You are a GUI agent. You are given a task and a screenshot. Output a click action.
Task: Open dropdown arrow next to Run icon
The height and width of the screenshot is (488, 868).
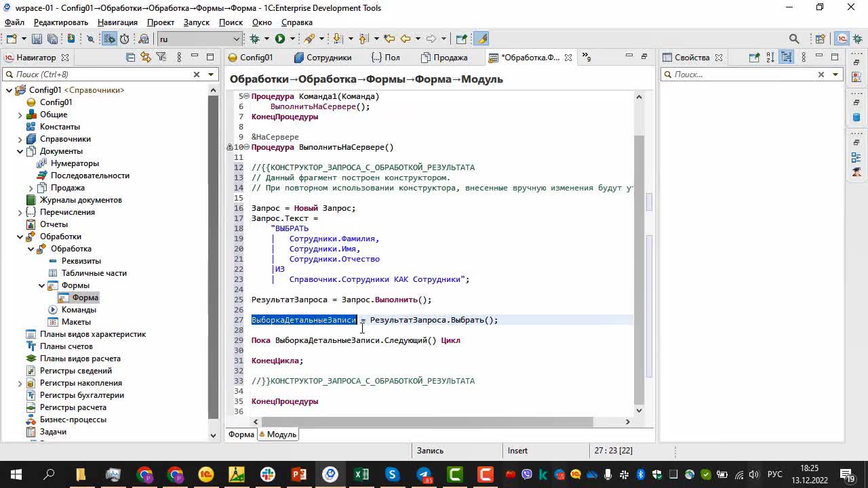(x=291, y=39)
